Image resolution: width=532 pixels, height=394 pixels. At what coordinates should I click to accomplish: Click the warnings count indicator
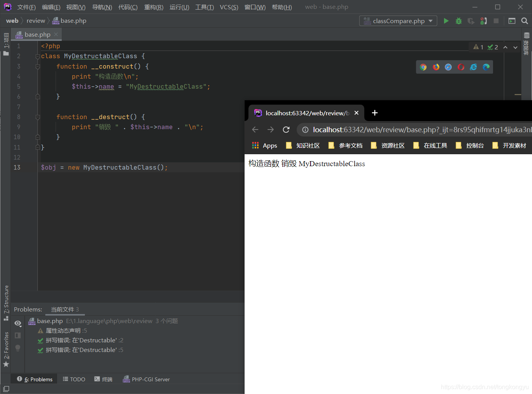pyautogui.click(x=478, y=47)
